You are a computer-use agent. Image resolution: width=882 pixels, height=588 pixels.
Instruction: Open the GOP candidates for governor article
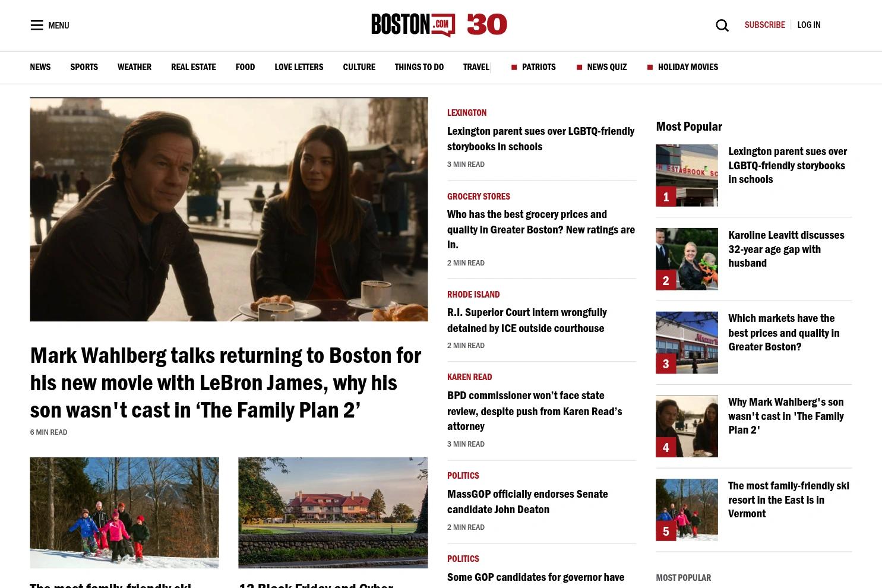click(536, 578)
